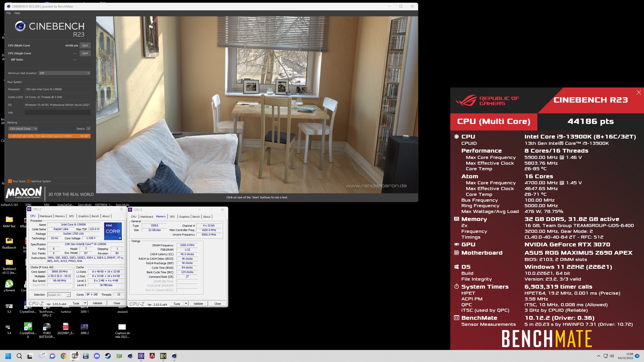Select the CrystalDisk 8 desktop shortcut
644x362 pixels.
point(28,330)
